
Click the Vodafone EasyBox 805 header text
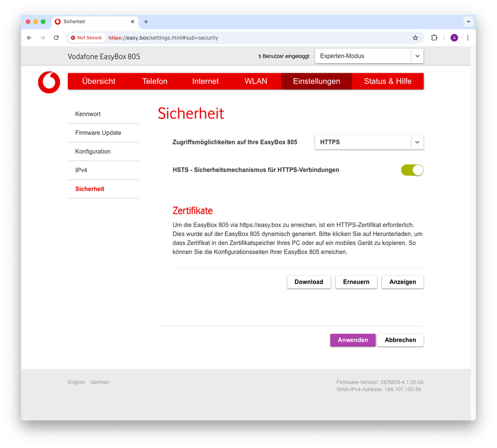(103, 56)
